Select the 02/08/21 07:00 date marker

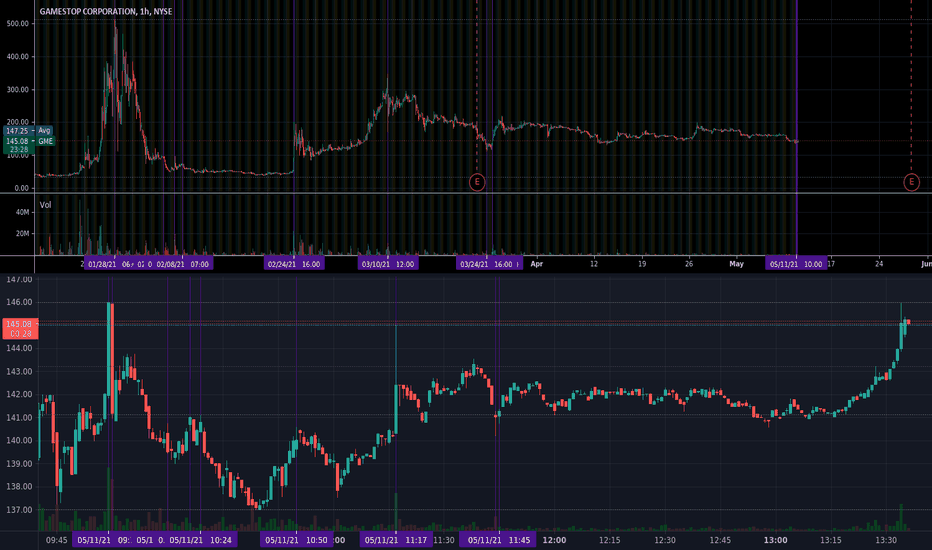[x=182, y=264]
